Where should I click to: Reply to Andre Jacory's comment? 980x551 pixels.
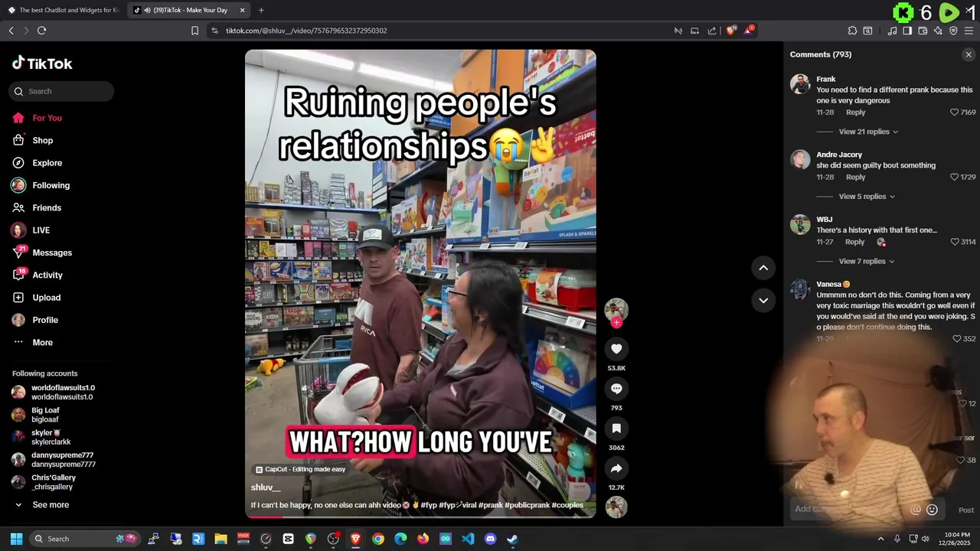click(855, 177)
